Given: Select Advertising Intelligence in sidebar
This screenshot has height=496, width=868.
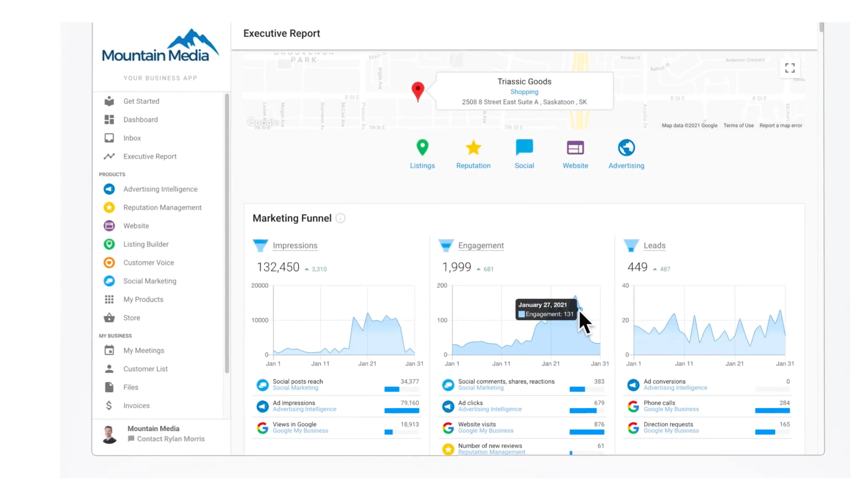Looking at the screenshot, I should 160,189.
